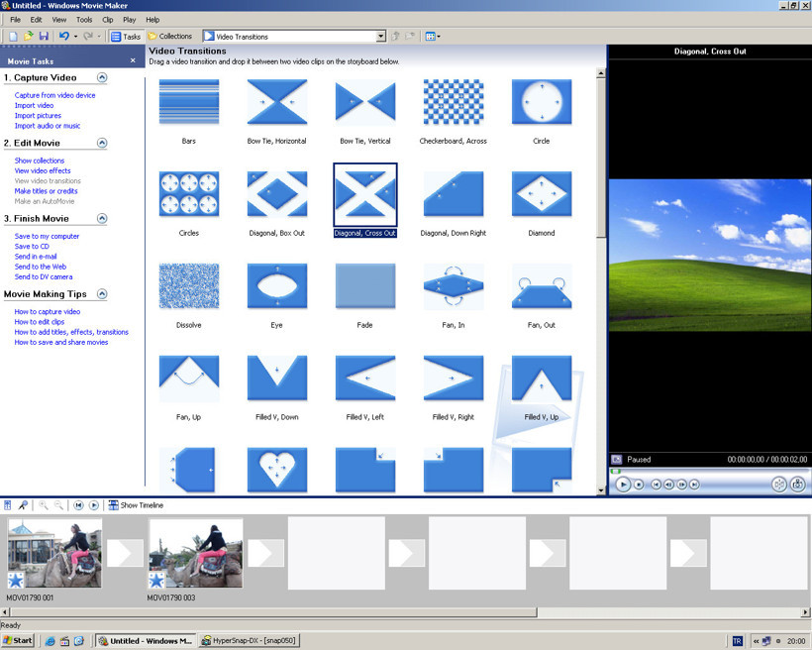812x650 pixels.
Task: Click Capture from video device
Action: point(54,95)
